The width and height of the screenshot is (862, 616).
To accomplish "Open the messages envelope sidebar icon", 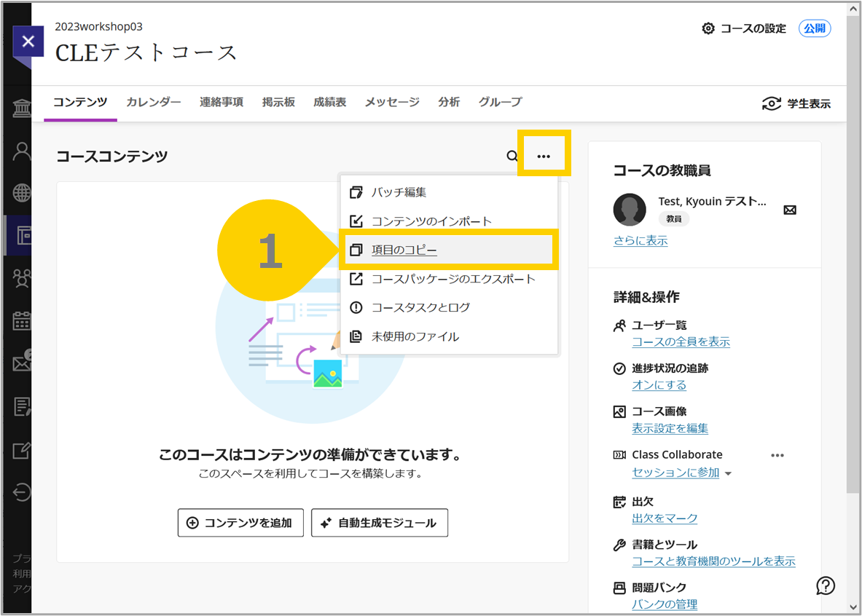I will 22,362.
